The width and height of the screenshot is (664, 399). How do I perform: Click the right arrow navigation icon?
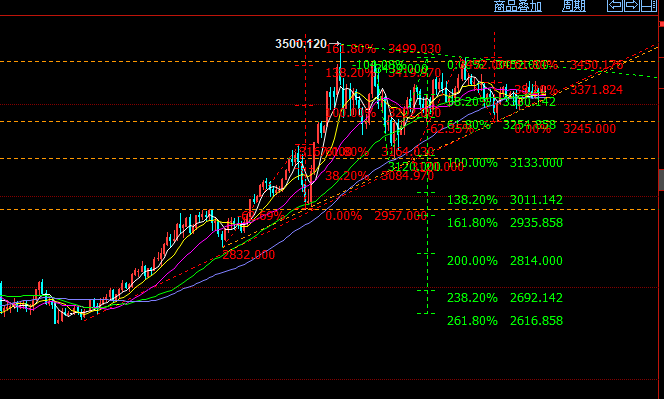[631, 6]
